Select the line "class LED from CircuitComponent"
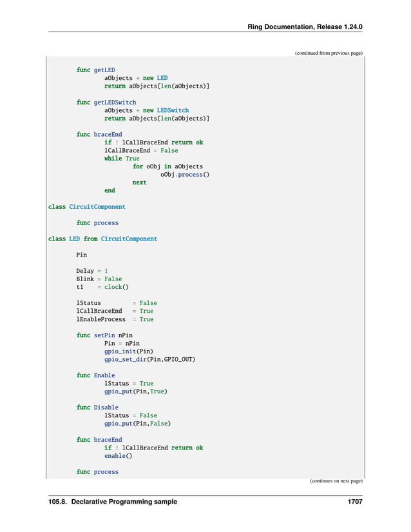The width and height of the screenshot is (411, 532). tap(102, 239)
